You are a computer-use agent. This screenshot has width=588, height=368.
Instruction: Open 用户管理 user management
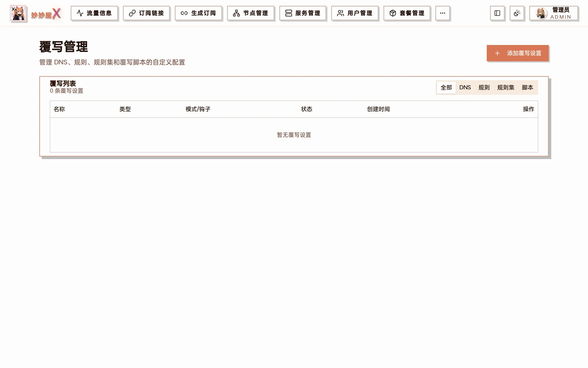pos(355,13)
